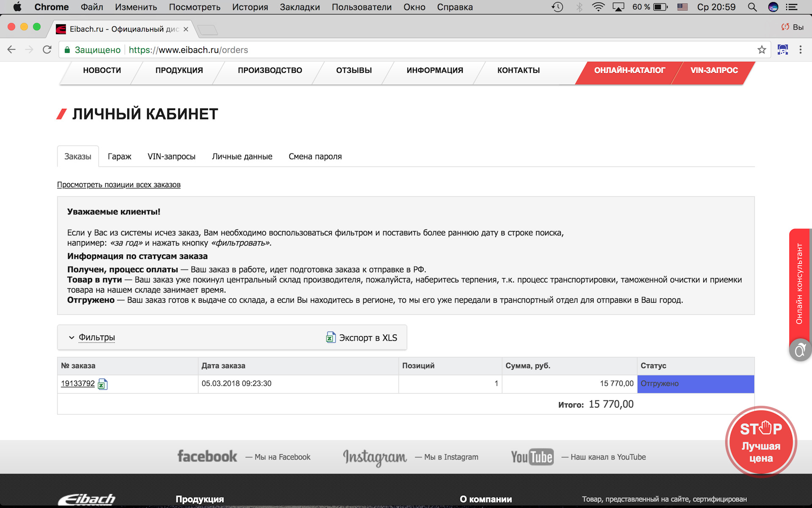Click the Экспорт в XLS label
The width and height of the screenshot is (812, 508).
[368, 338]
